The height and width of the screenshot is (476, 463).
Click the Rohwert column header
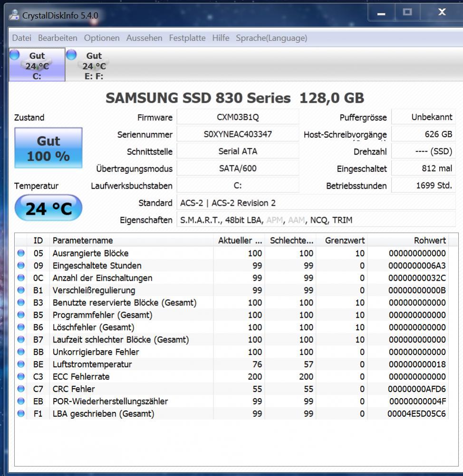coord(408,240)
